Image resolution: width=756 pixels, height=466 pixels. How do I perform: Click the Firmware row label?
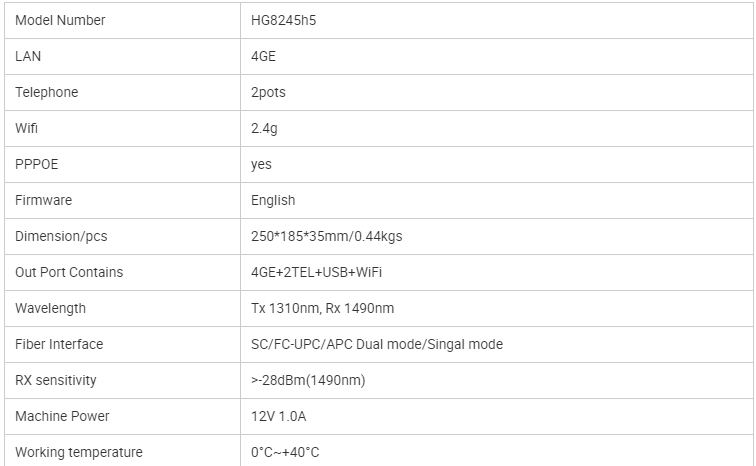pyautogui.click(x=43, y=200)
